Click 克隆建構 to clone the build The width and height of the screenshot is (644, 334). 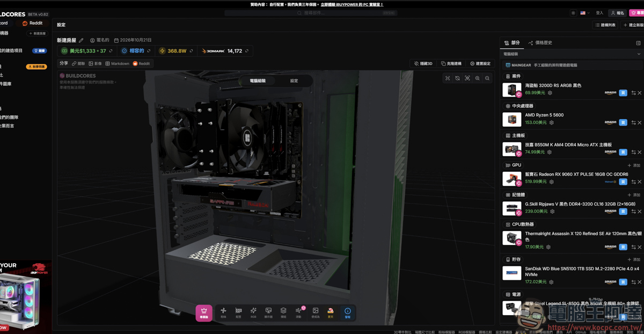pyautogui.click(x=451, y=63)
